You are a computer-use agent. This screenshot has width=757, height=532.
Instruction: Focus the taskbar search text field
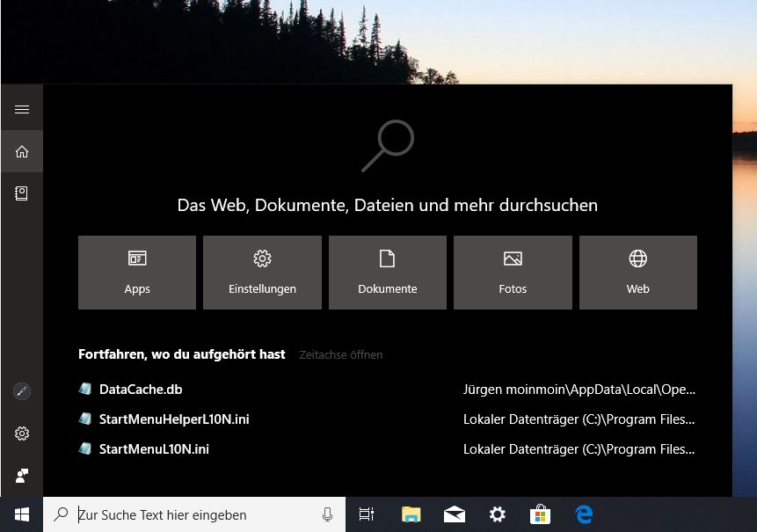point(194,514)
